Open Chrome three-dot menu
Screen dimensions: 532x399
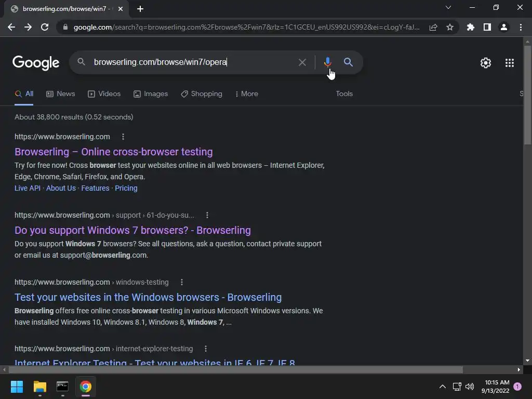521,27
